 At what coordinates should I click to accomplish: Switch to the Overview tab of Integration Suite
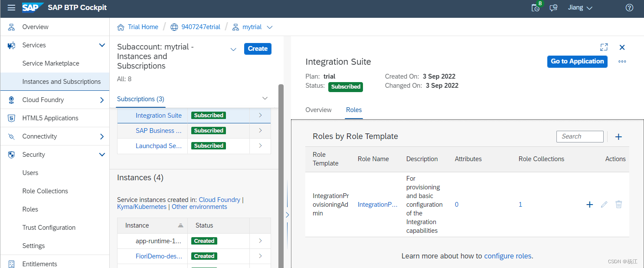pyautogui.click(x=318, y=110)
